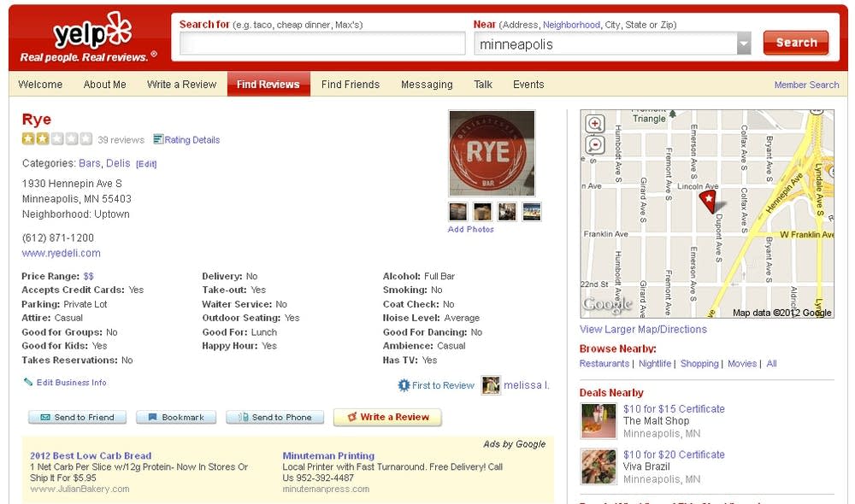Open the Find Friends tab
Screen dimensions: 855x504
point(350,85)
